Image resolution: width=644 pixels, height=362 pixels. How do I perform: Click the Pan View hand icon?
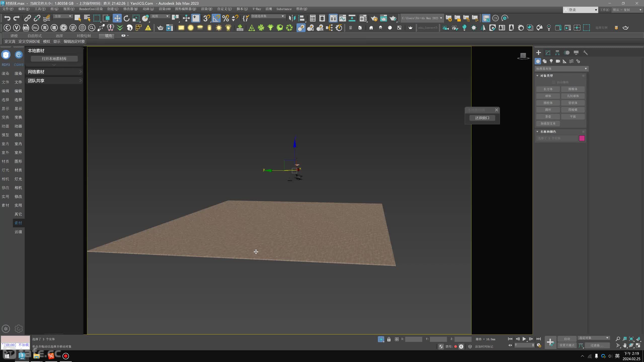625,345
